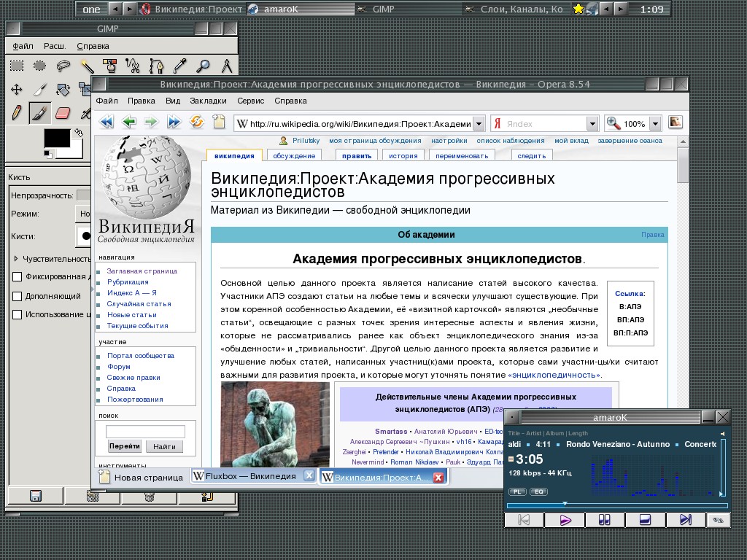Save tool options in GIMP bottom bar
Viewport: 747px width, 560px height.
pos(35,496)
